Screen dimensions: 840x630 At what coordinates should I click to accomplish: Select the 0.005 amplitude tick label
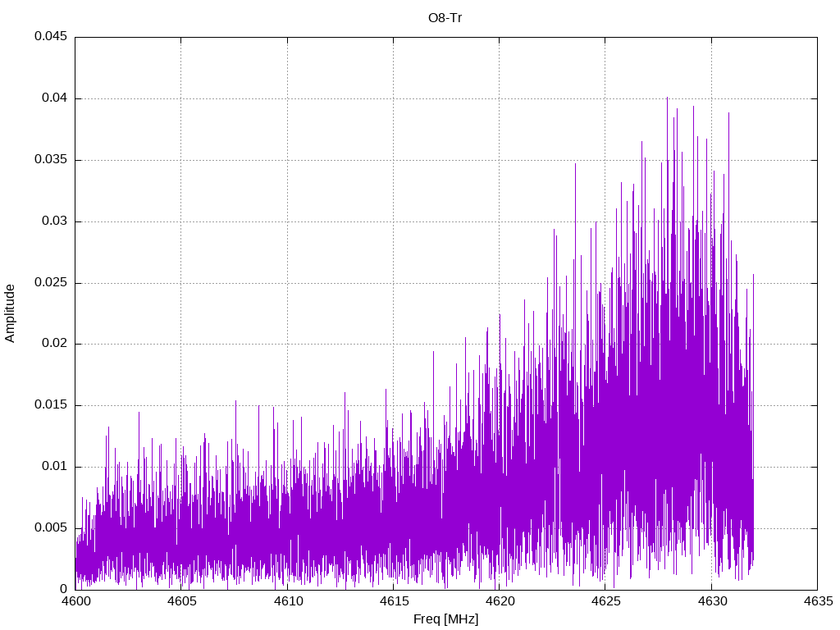pyautogui.click(x=50, y=528)
